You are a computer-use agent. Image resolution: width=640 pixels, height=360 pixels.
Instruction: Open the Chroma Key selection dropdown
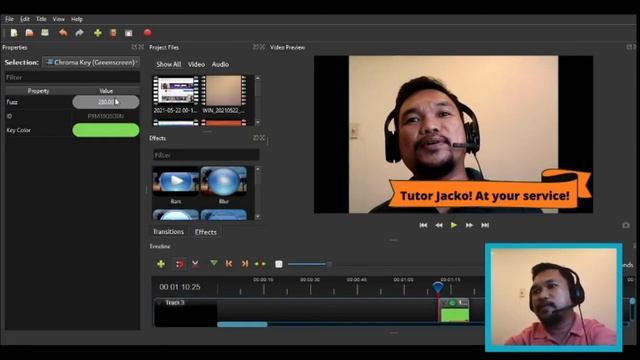tap(91, 62)
